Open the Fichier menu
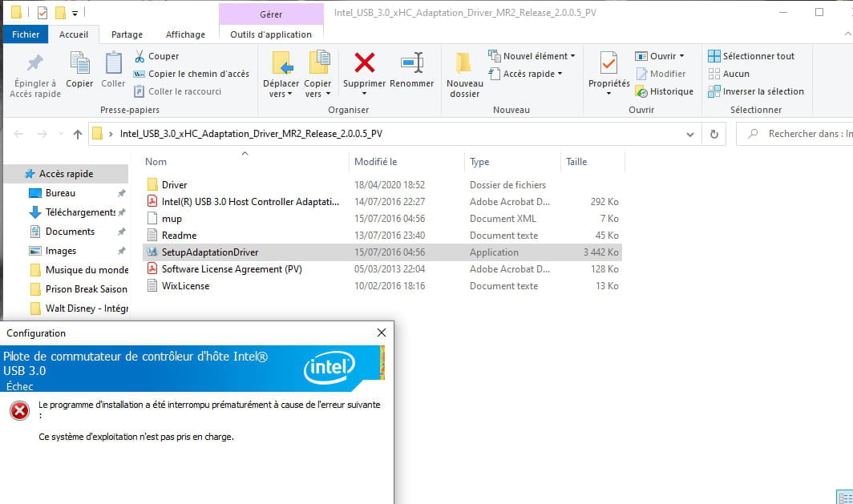This screenshot has width=853, height=504. (x=26, y=34)
